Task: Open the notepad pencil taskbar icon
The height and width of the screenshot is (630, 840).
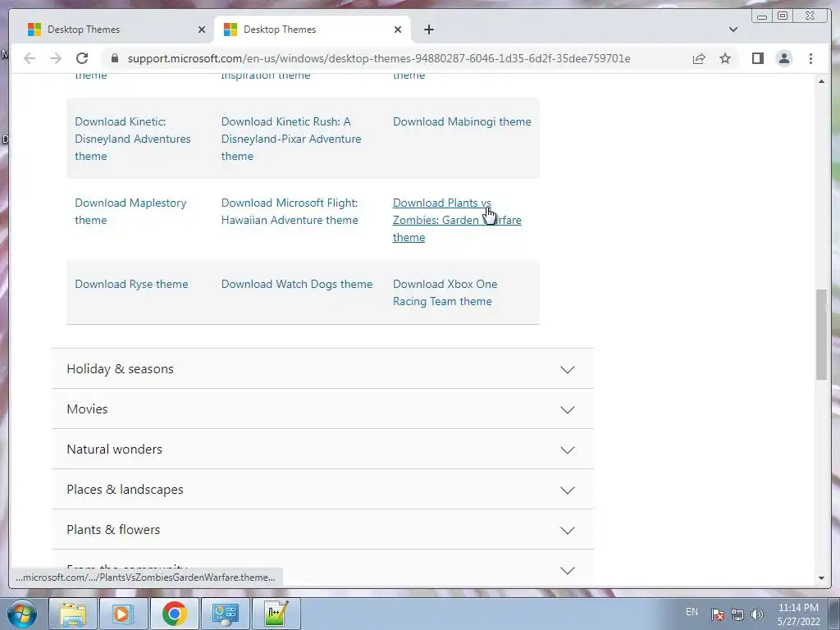Action: point(276,614)
